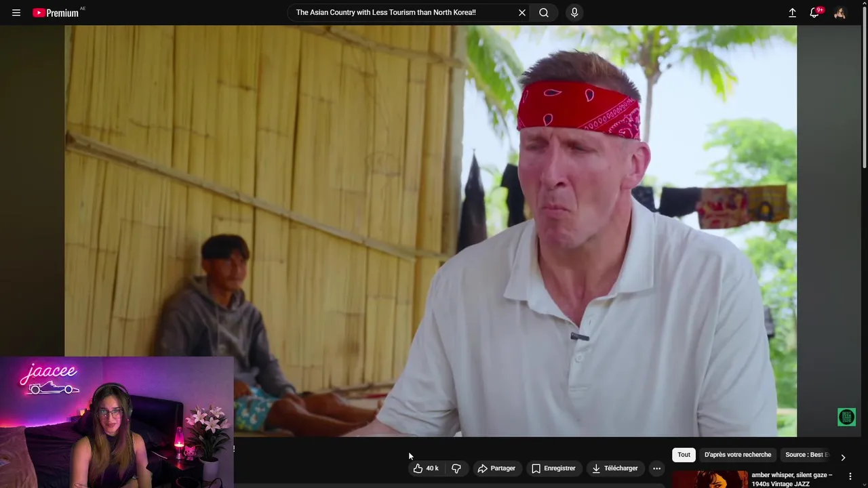Click the Télécharger button
The image size is (868, 488).
[x=614, y=468]
